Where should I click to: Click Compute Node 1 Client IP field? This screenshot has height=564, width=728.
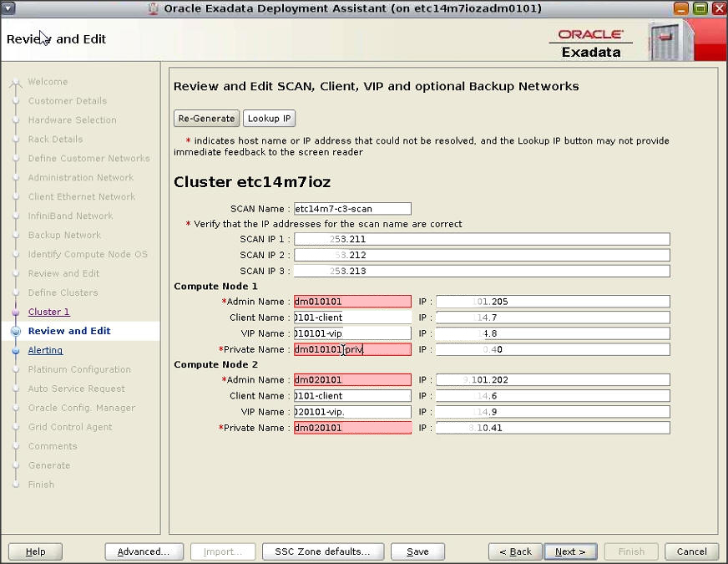click(553, 318)
